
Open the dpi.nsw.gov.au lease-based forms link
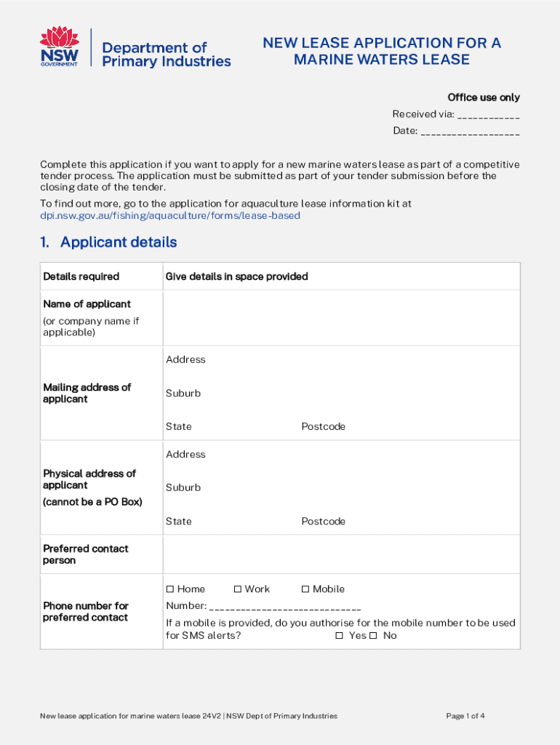[x=170, y=216]
